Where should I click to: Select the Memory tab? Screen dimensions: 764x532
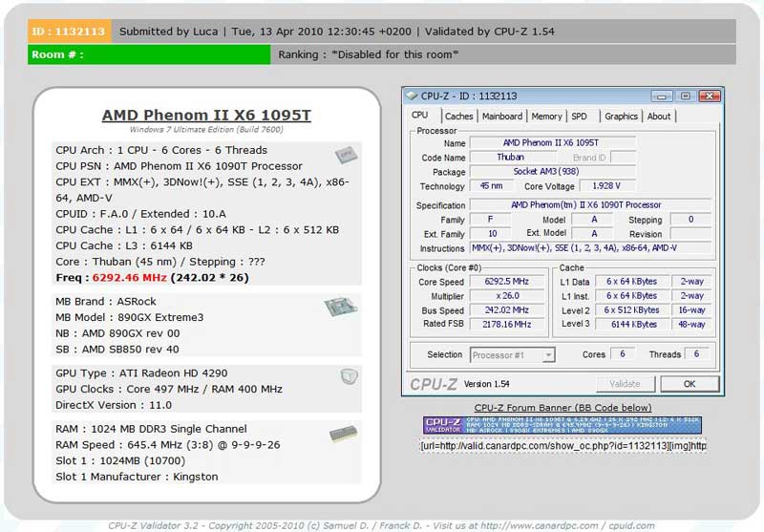[x=546, y=117]
